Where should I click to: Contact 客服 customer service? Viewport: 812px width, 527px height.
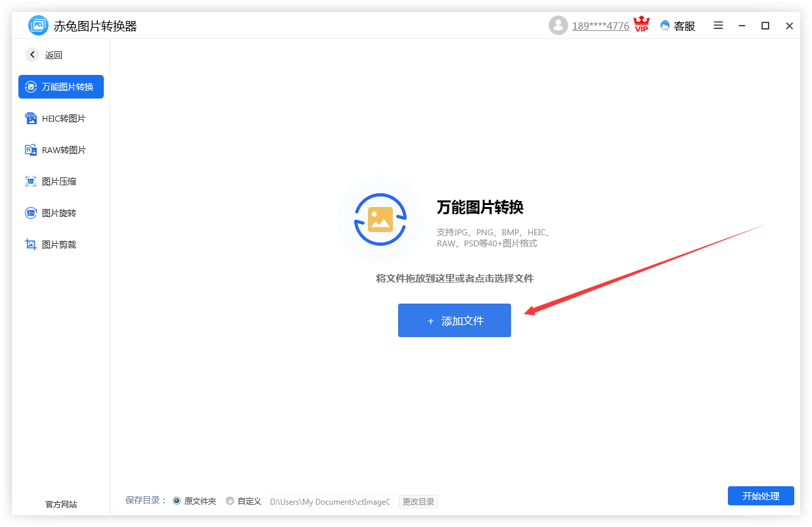(678, 26)
